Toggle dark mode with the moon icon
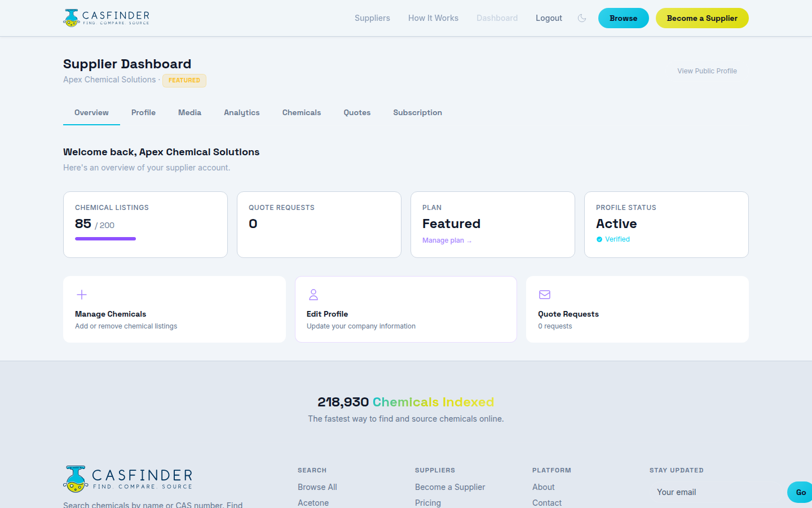 [581, 18]
